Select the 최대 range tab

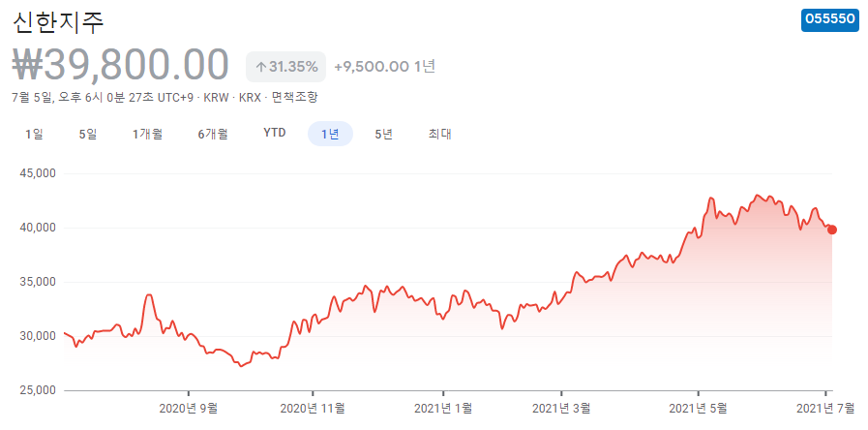[x=440, y=134]
